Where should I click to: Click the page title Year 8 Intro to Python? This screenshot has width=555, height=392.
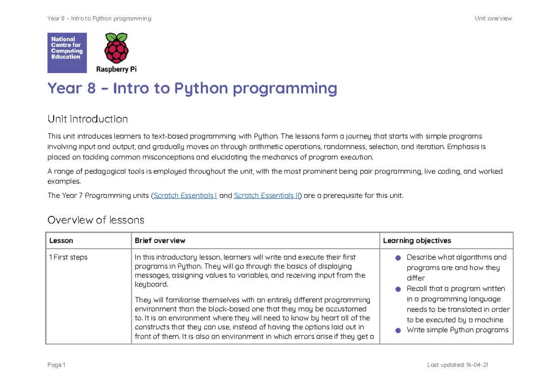(x=192, y=88)
